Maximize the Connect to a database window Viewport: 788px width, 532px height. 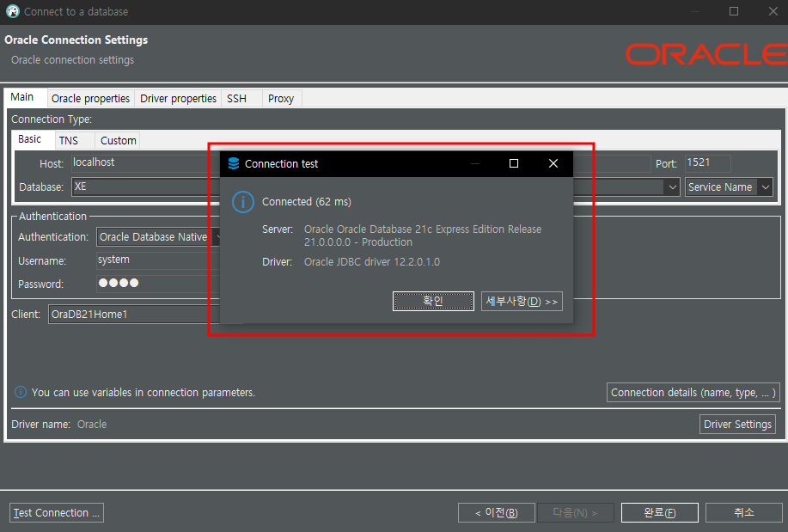click(734, 11)
